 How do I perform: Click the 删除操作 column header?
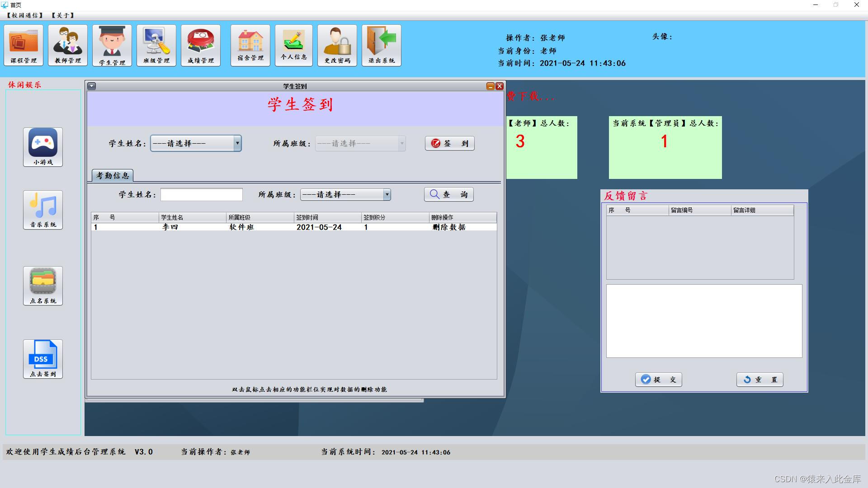point(463,217)
